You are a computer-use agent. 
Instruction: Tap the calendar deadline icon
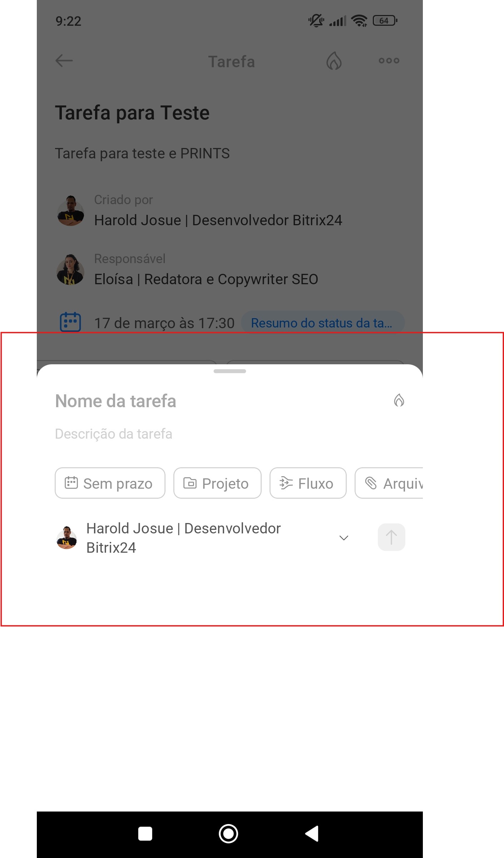[x=70, y=322]
